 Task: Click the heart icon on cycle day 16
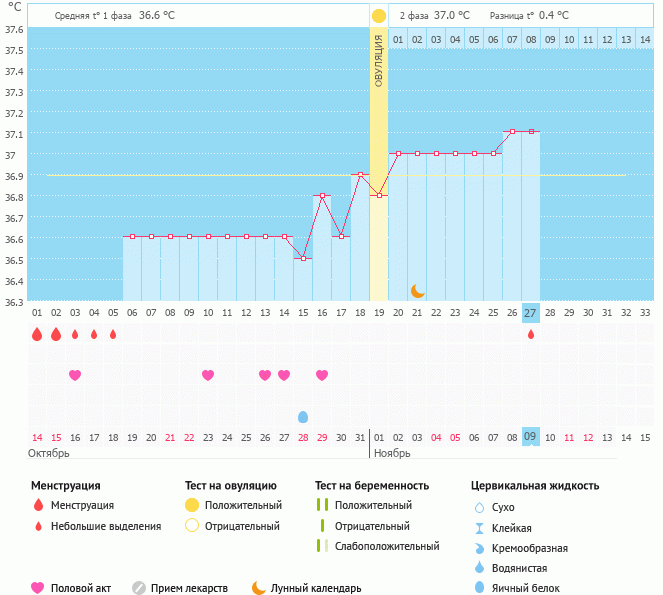click(x=322, y=375)
